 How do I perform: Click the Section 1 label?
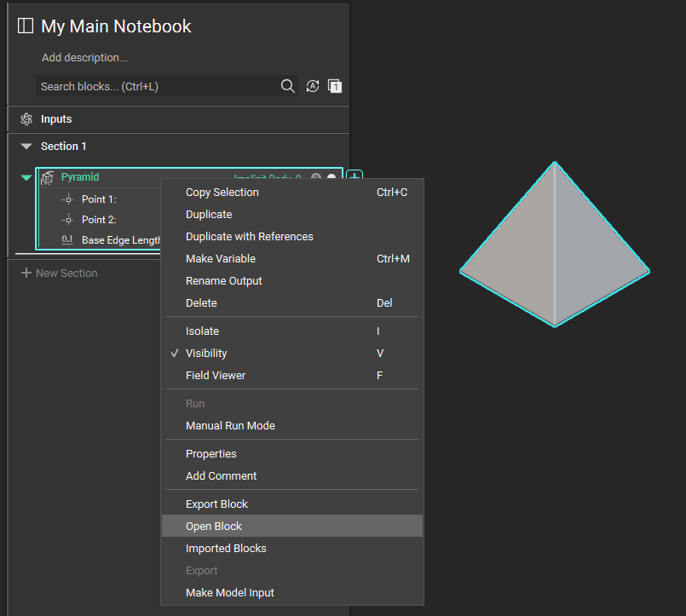coord(63,147)
